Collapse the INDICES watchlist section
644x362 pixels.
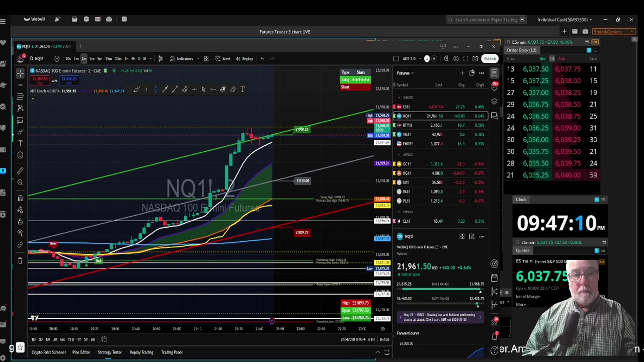[x=399, y=98]
